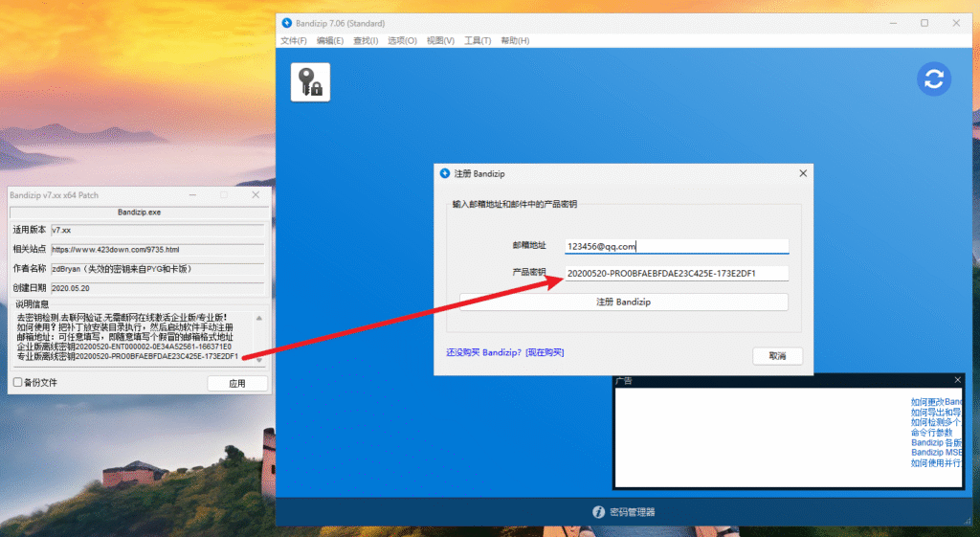Image resolution: width=980 pixels, height=537 pixels.
Task: Click the 取消 button in register dialog
Action: tap(777, 356)
